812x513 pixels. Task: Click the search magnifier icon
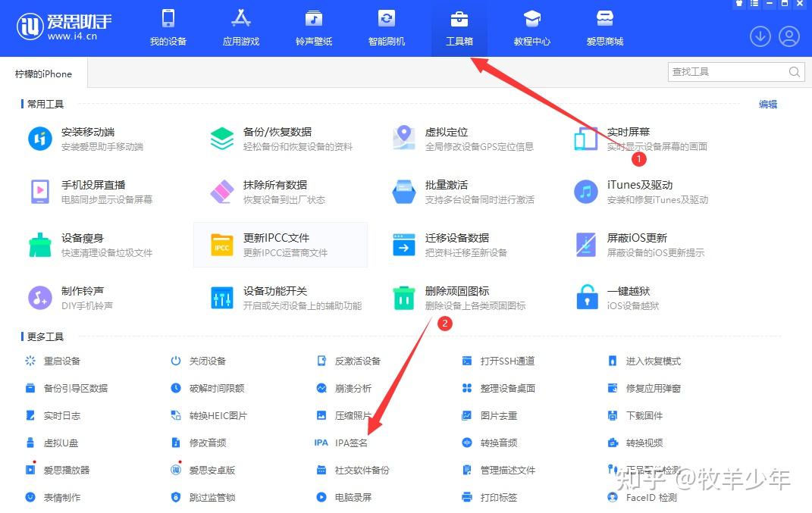(795, 72)
